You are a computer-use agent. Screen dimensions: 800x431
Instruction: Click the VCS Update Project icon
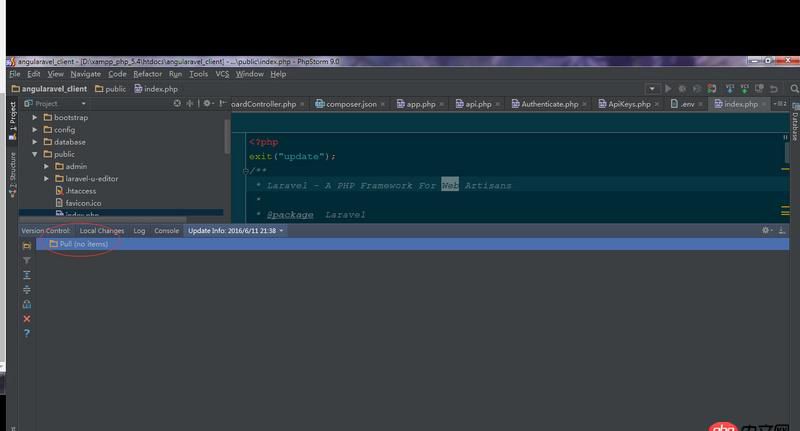730,88
